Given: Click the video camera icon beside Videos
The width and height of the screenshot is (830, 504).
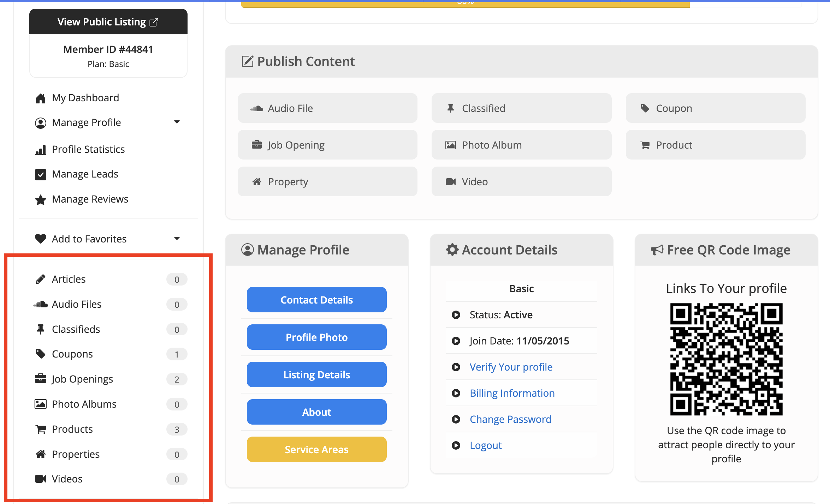Looking at the screenshot, I should [41, 479].
